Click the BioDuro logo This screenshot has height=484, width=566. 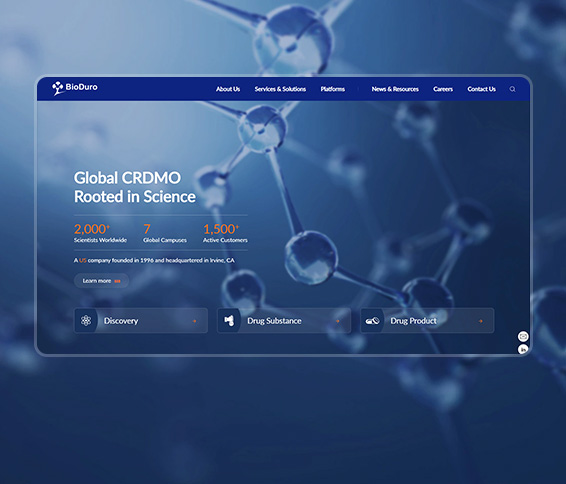[75, 88]
